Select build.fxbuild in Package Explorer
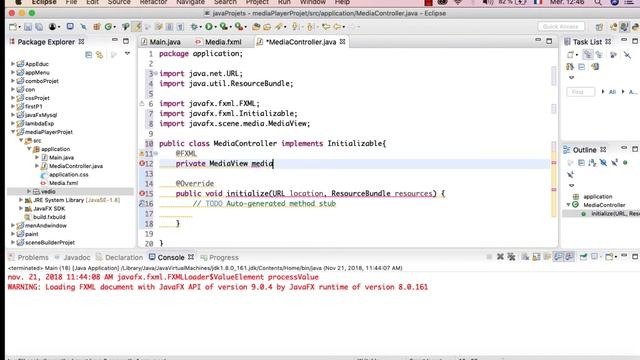 49,217
